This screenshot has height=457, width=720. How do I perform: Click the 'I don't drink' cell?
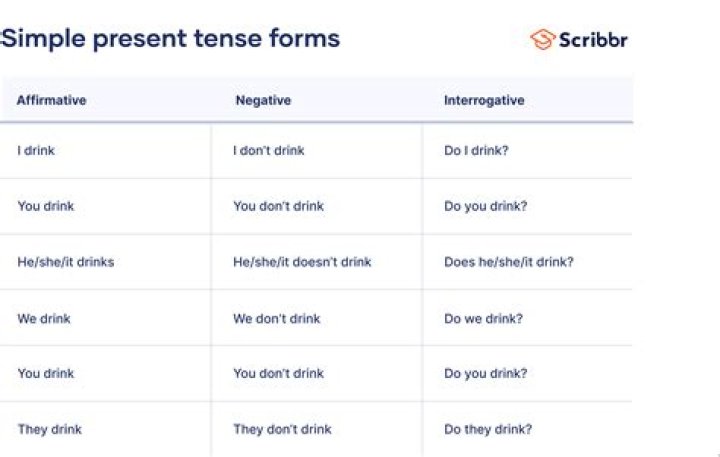coord(268,151)
